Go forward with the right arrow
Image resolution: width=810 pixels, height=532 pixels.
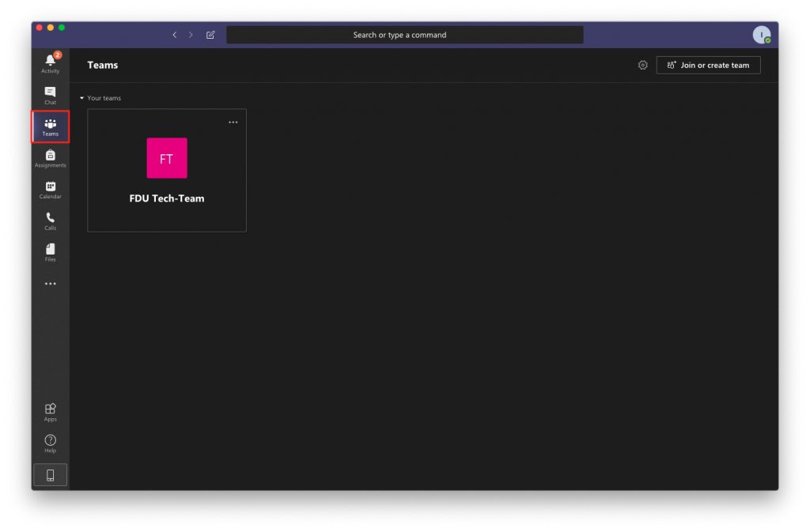click(191, 35)
